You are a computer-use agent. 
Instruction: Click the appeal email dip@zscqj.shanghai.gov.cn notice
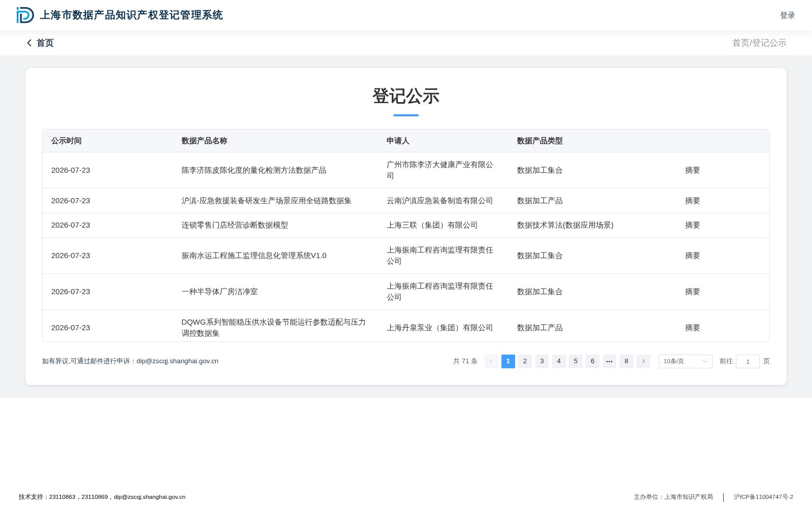tap(130, 361)
